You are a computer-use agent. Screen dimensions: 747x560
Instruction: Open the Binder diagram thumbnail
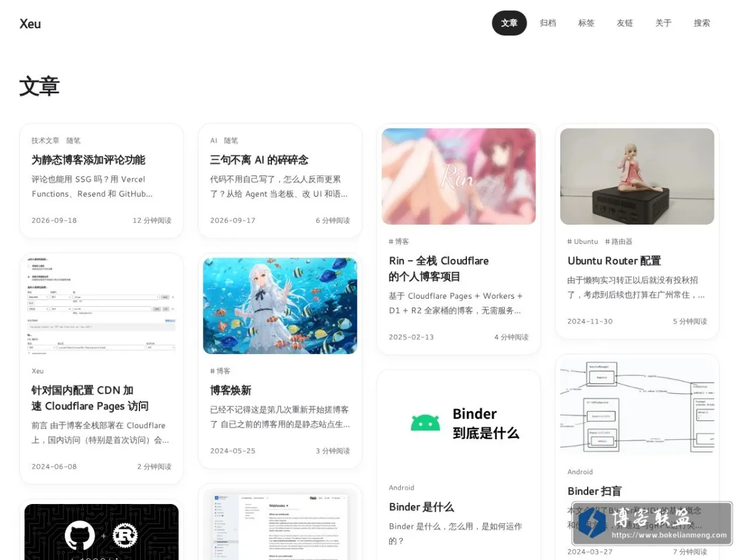click(637, 407)
